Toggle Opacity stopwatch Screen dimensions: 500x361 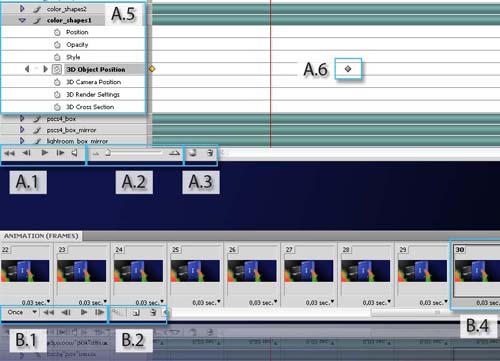57,45
